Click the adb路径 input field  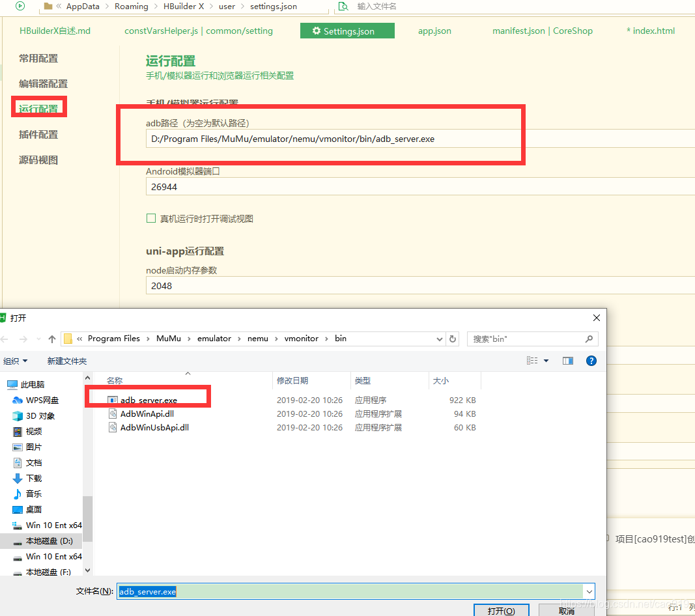(420, 139)
